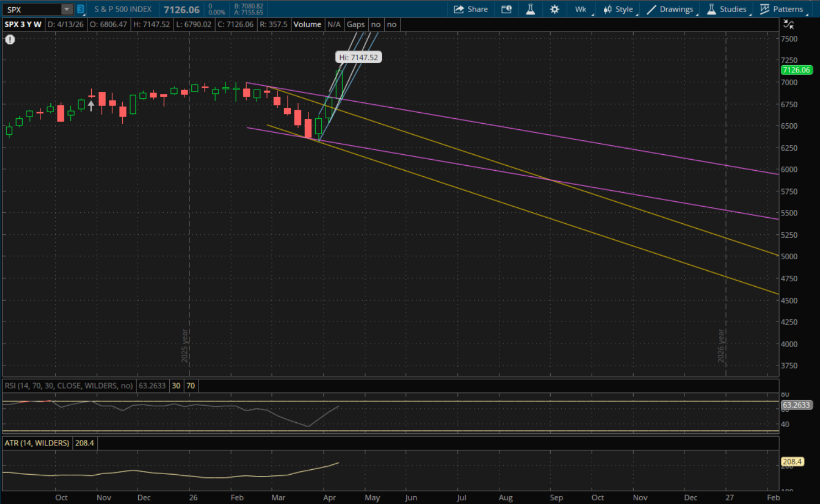Click the RSI study label

pyautogui.click(x=69, y=386)
